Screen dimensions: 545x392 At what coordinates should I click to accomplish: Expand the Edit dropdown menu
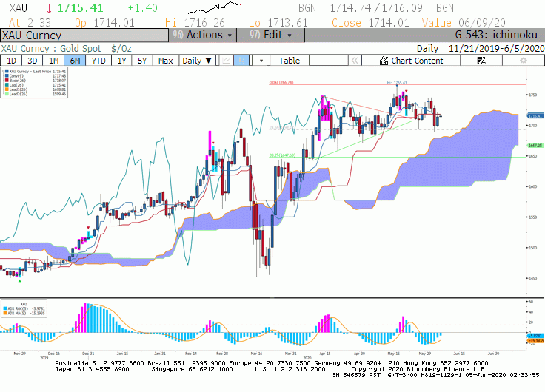270,35
